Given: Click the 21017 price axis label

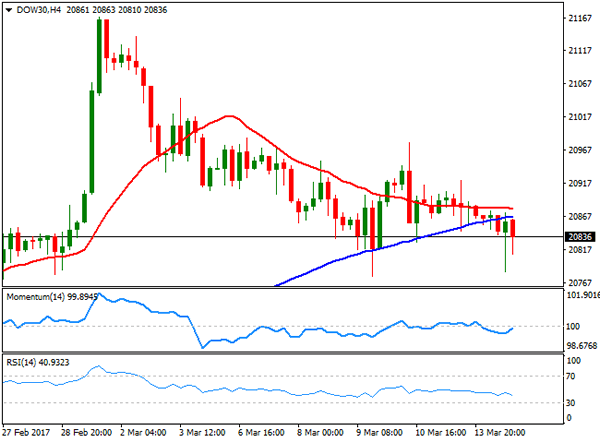Looking at the screenshot, I should [580, 117].
